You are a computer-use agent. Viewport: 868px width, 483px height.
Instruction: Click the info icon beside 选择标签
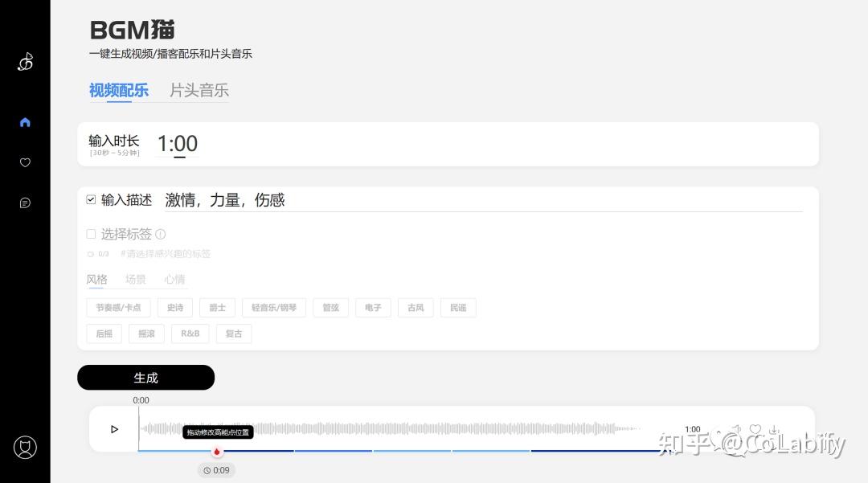(162, 234)
